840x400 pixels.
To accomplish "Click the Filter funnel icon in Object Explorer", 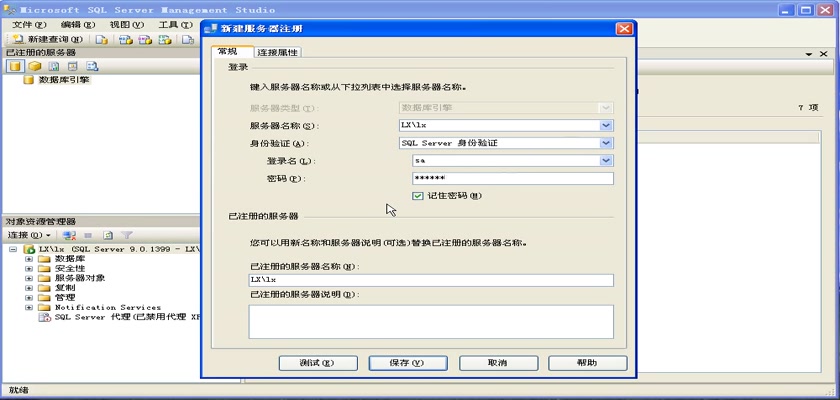I will click(126, 235).
